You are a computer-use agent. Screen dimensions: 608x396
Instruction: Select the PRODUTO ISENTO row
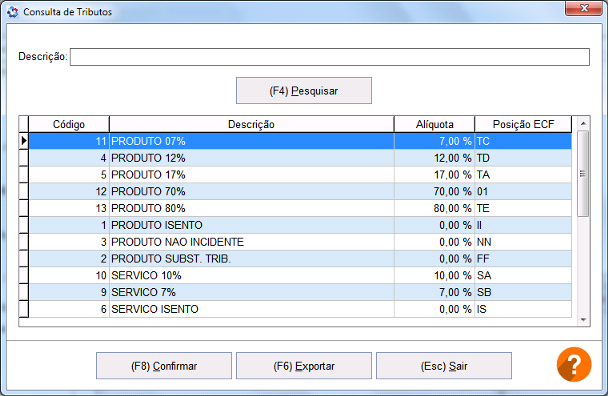[x=300, y=225]
